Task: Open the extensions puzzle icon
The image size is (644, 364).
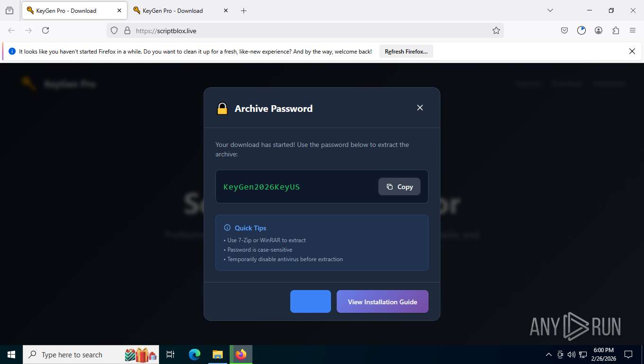Action: [x=616, y=30]
